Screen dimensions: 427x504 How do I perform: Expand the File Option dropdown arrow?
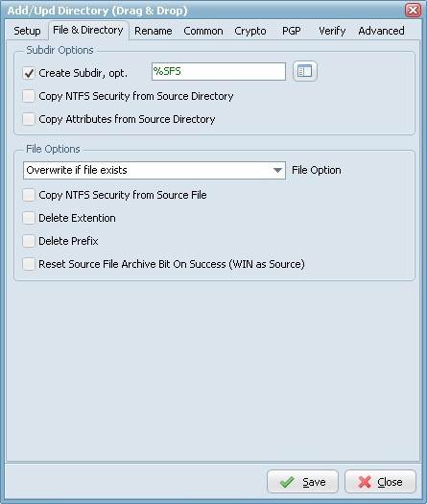(277, 170)
